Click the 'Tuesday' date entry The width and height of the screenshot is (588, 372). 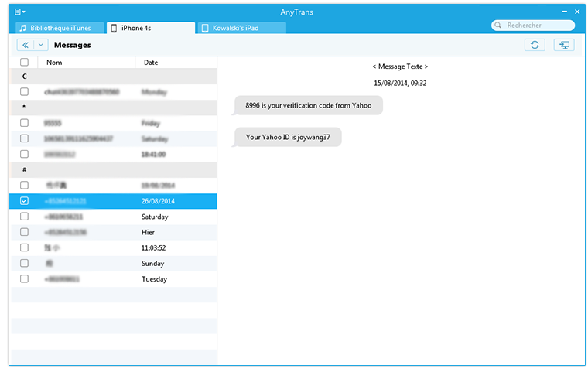tap(155, 279)
